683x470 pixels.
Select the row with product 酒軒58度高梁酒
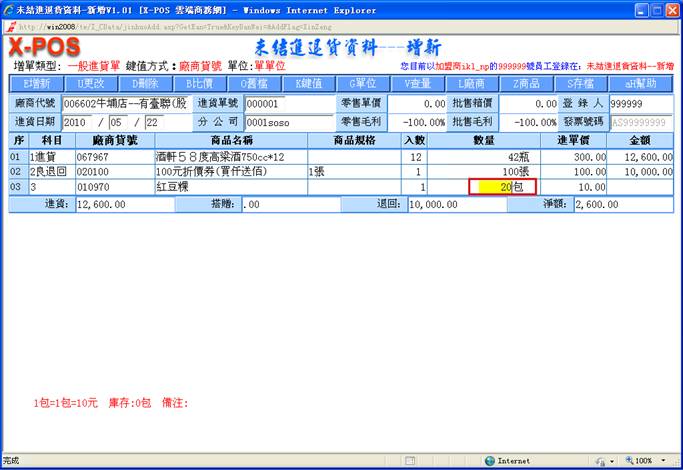230,157
